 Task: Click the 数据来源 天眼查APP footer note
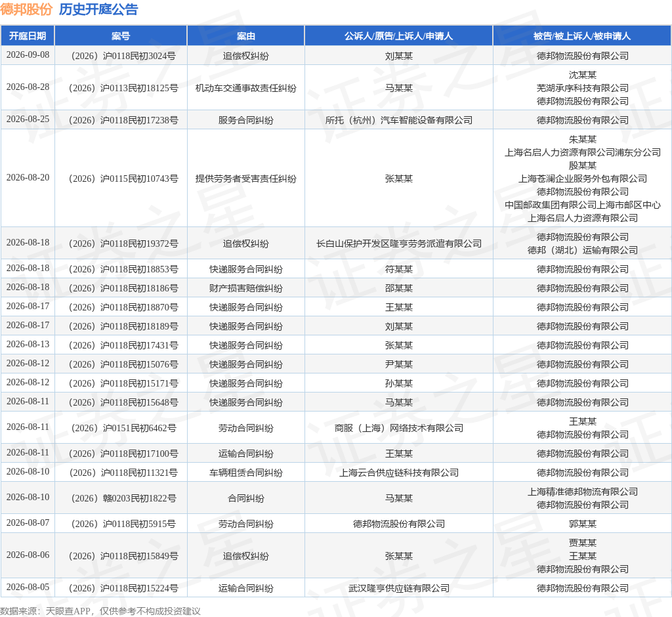pos(100,611)
